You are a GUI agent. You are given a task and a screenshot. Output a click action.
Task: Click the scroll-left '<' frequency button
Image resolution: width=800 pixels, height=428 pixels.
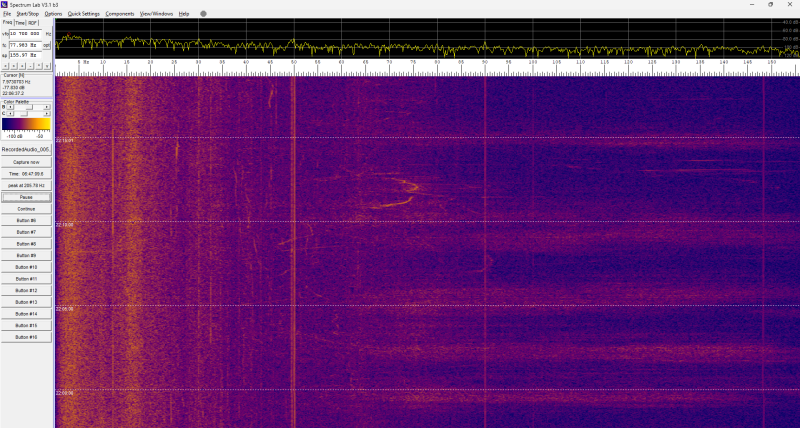pyautogui.click(x=5, y=66)
